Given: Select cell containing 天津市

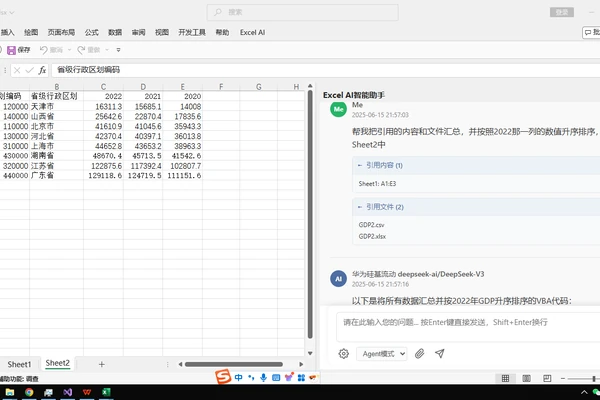Looking at the screenshot, I should (x=56, y=106).
